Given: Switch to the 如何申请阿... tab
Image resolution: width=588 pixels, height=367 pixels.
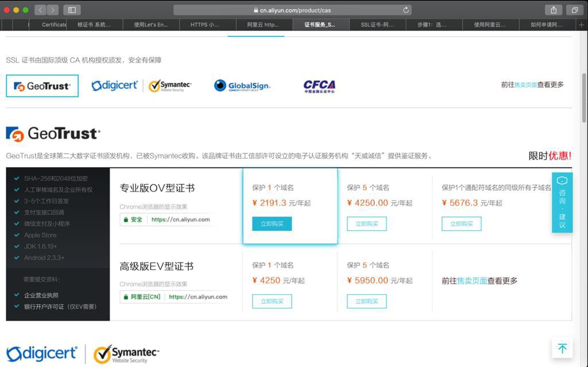Looking at the screenshot, I should click(547, 25).
